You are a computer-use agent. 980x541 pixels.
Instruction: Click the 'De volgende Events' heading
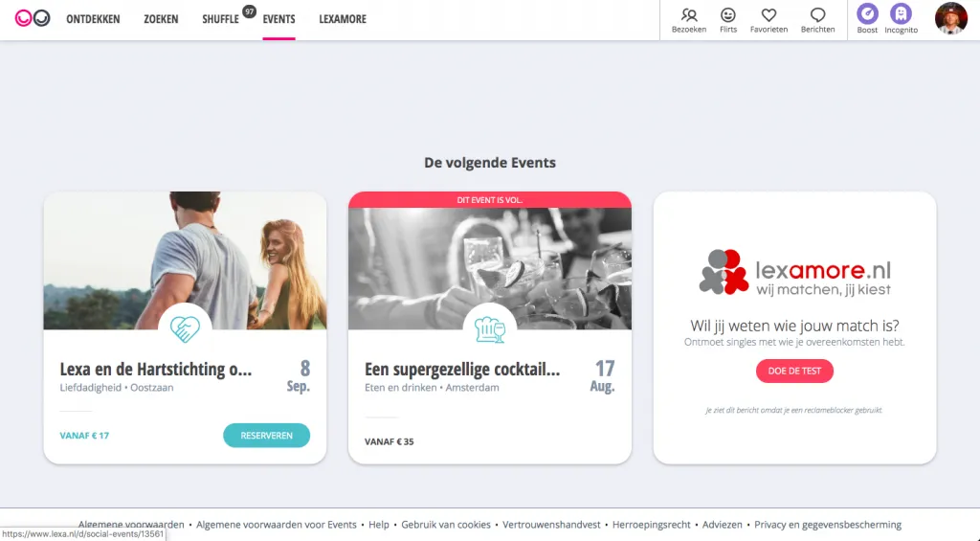coord(490,163)
